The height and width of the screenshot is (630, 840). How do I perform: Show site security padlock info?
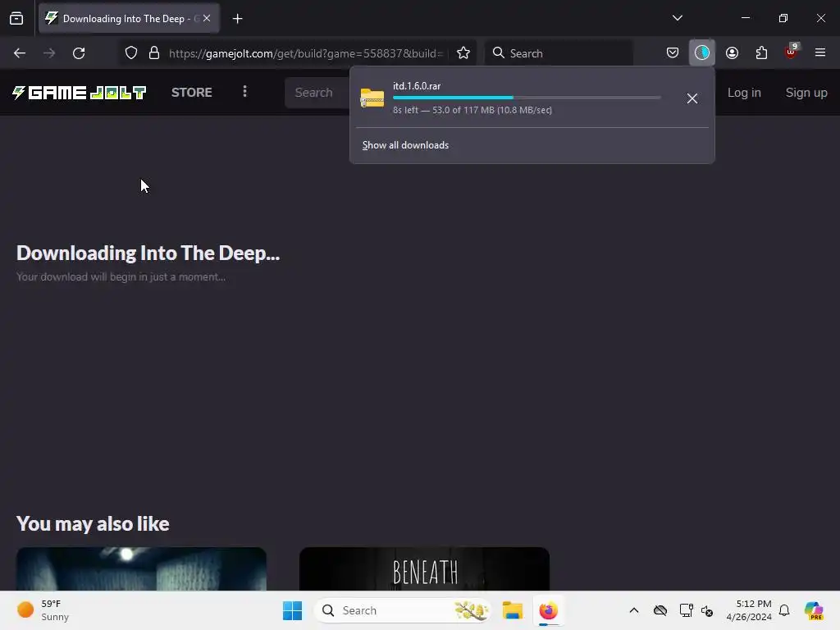coord(154,53)
